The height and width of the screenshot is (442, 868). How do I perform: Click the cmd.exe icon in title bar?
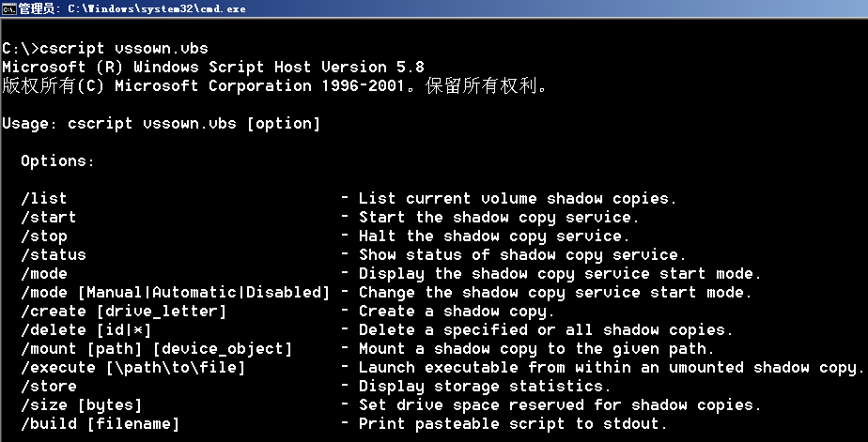(x=8, y=8)
